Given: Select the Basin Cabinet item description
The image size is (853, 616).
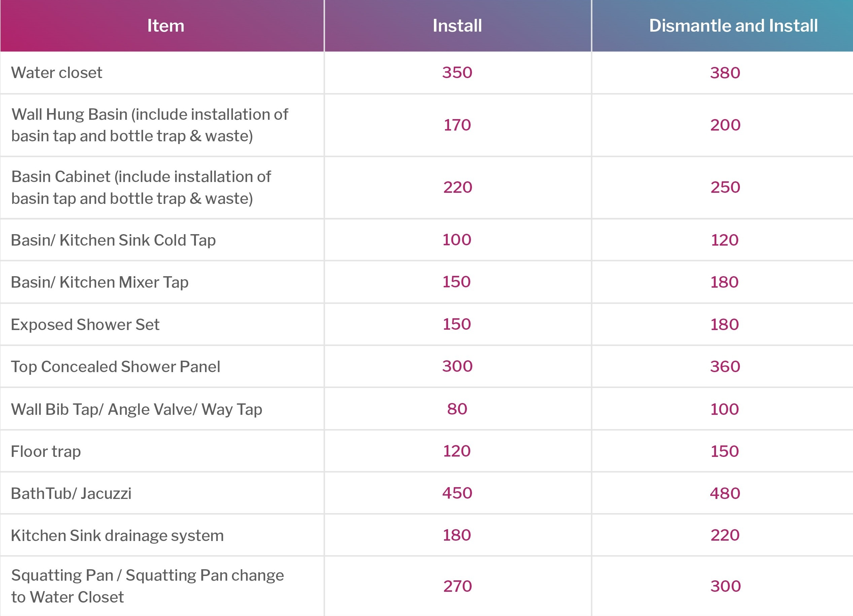Looking at the screenshot, I should pos(141,187).
